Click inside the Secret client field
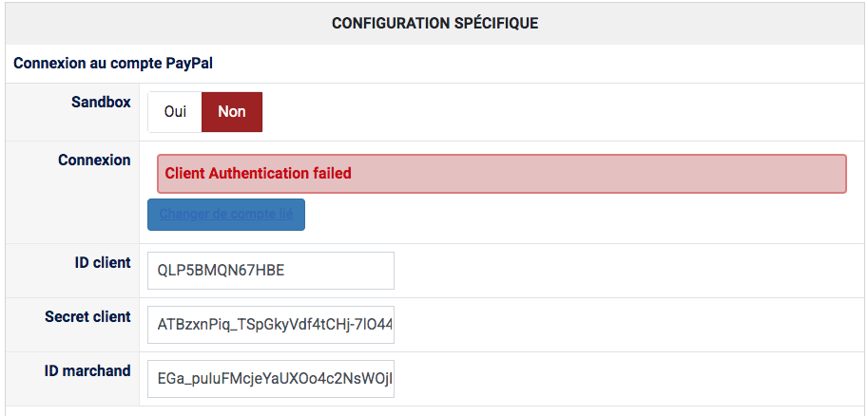The image size is (868, 416). coord(270,325)
